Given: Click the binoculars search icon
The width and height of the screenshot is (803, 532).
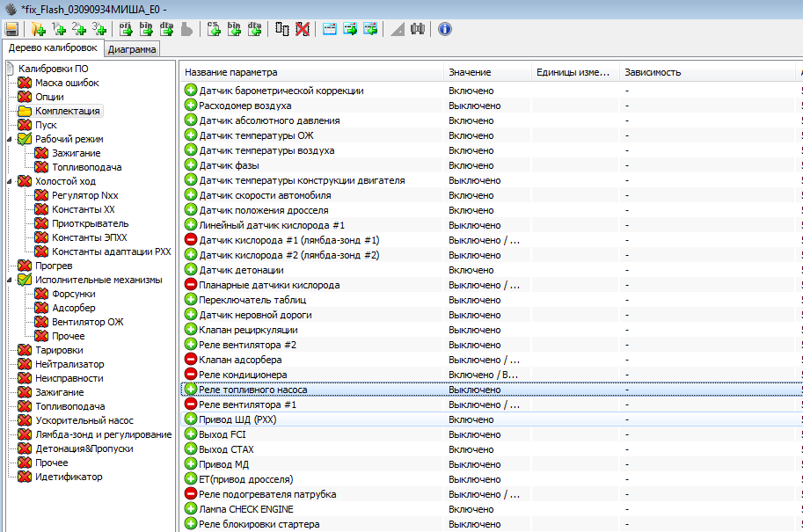Looking at the screenshot, I should tap(419, 29).
